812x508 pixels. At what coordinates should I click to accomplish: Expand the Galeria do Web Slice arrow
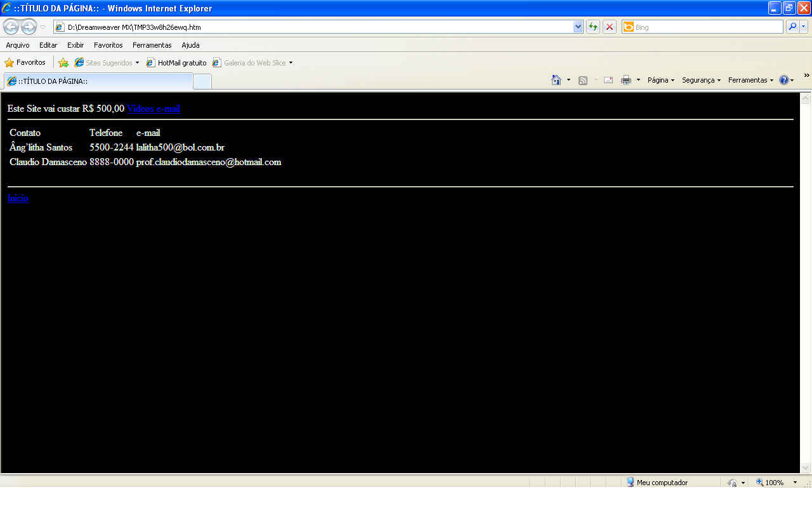pos(291,63)
